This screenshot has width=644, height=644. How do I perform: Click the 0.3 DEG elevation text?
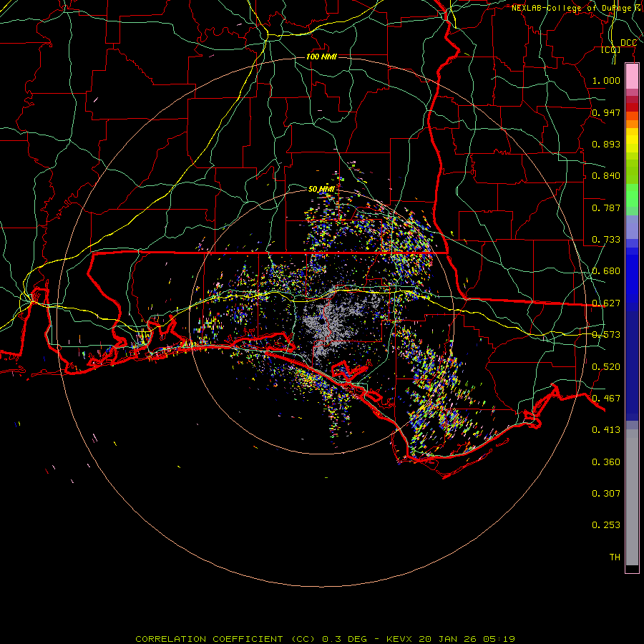point(344,639)
